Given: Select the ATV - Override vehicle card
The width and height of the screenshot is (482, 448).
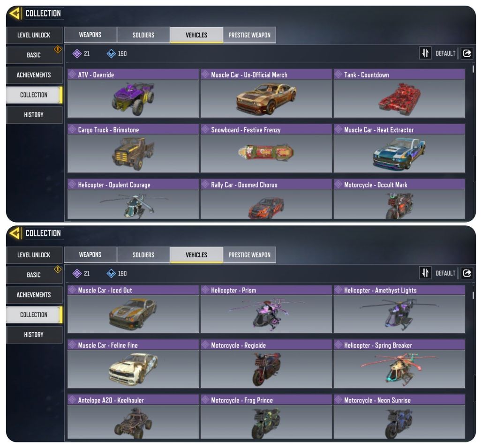Looking at the screenshot, I should click(x=133, y=93).
